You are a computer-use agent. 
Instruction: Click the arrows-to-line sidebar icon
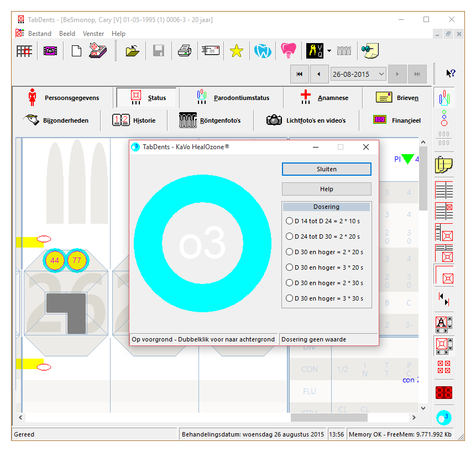(444, 299)
